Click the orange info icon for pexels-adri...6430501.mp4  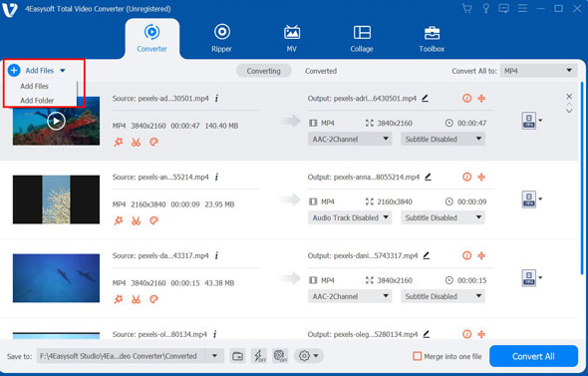466,99
